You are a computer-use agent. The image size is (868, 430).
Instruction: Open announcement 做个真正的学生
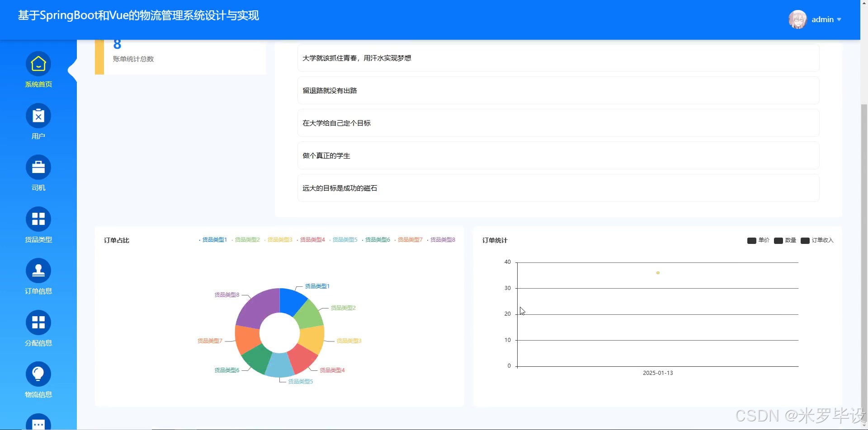click(x=558, y=155)
